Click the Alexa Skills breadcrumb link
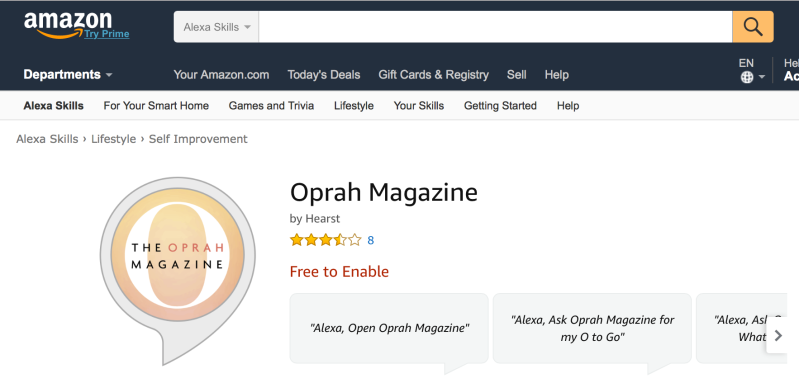This screenshot has height=388, width=799. click(x=47, y=139)
